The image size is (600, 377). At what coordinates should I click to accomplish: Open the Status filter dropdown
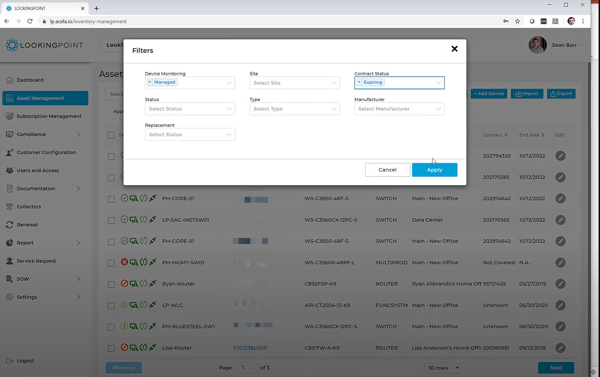(x=190, y=109)
